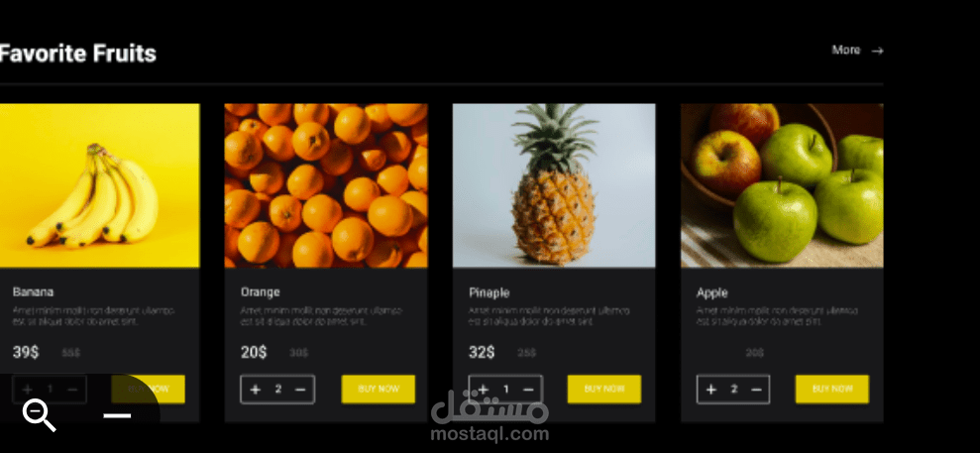980x453 pixels.
Task: Decrease Pineapple quantity with minus icon
Action: pyautogui.click(x=528, y=390)
